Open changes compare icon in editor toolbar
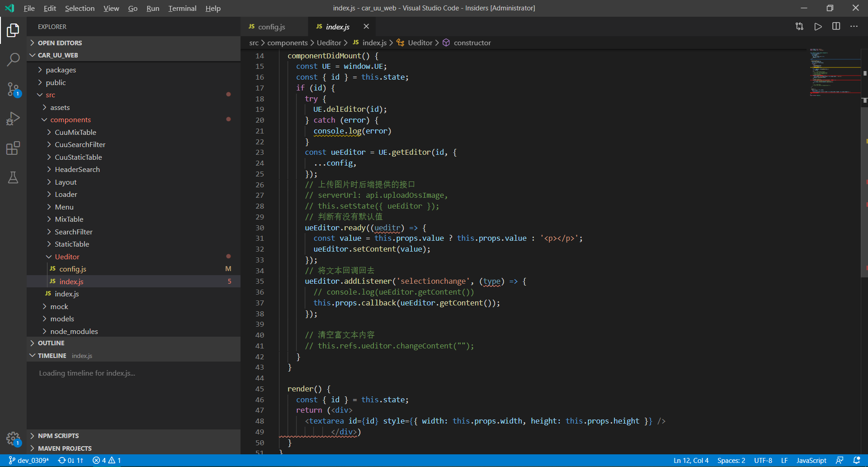This screenshot has height=467, width=868. (x=799, y=27)
